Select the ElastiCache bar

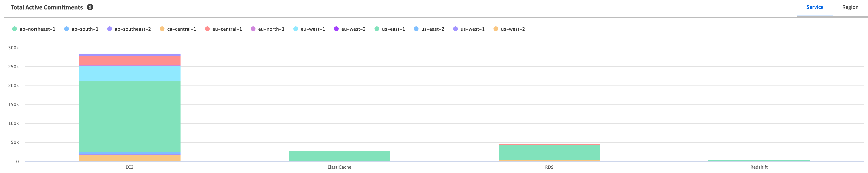339,156
